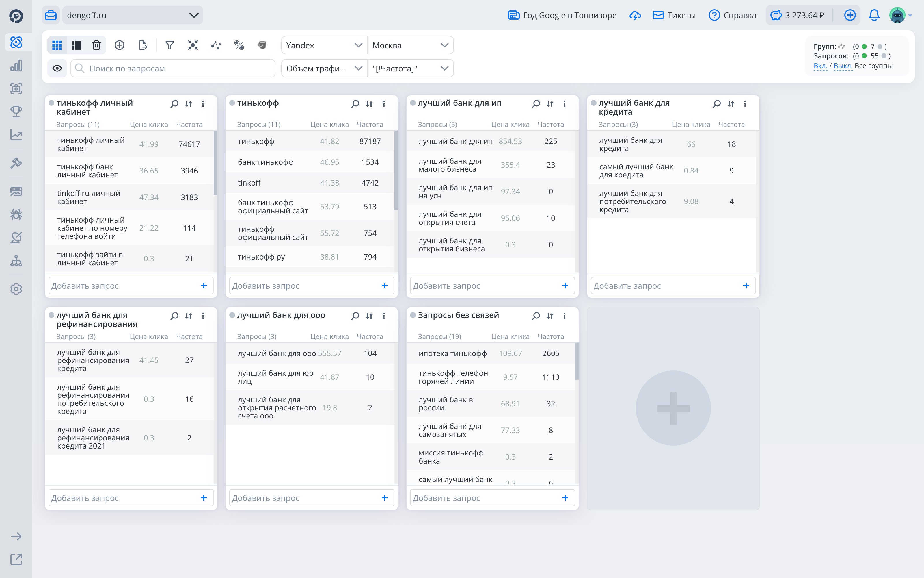Toggle status dot of лучший банк для рефинансирования
924x578 pixels.
pos(51,315)
